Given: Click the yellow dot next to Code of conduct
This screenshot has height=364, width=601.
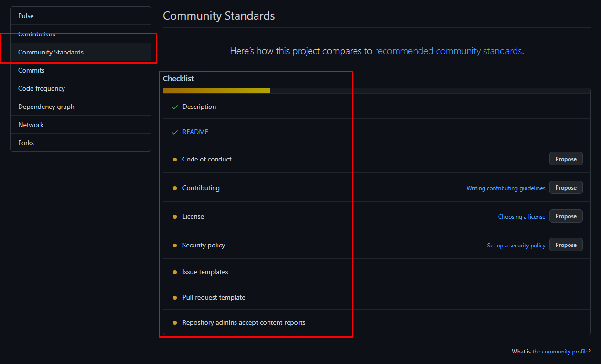Looking at the screenshot, I should coord(175,160).
